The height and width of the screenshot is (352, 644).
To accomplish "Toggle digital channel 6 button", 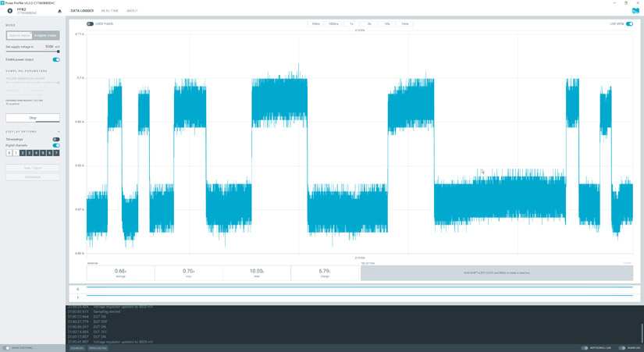I will tap(49, 153).
